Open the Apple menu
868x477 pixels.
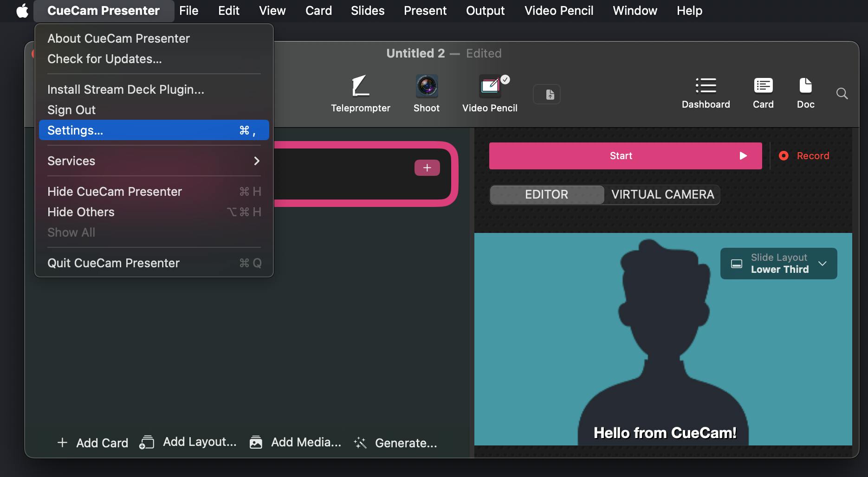[22, 11]
